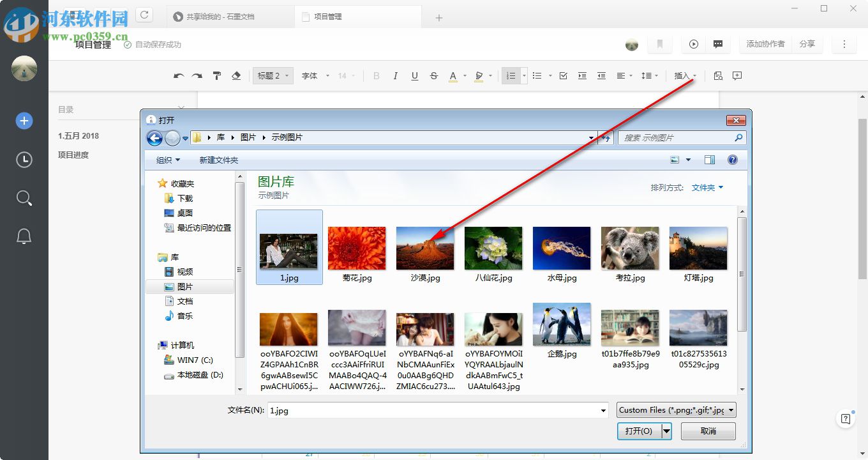868x460 pixels.
Task: Go back in the Open dialog
Action: pyautogui.click(x=154, y=137)
